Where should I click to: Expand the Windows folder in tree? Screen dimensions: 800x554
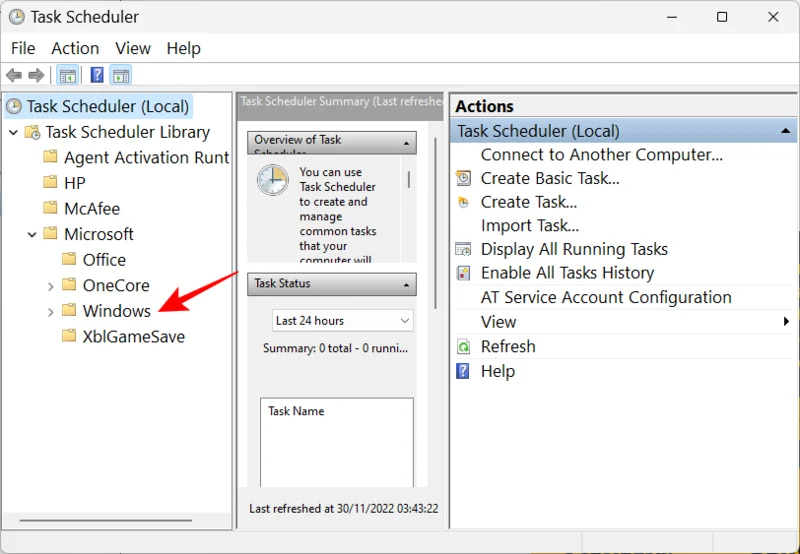click(x=51, y=312)
